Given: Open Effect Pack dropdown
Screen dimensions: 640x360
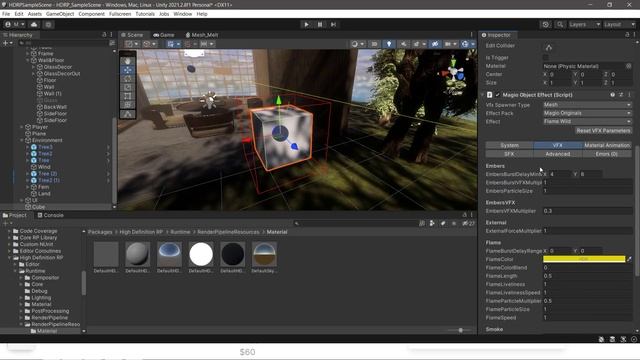Looking at the screenshot, I should click(x=587, y=113).
